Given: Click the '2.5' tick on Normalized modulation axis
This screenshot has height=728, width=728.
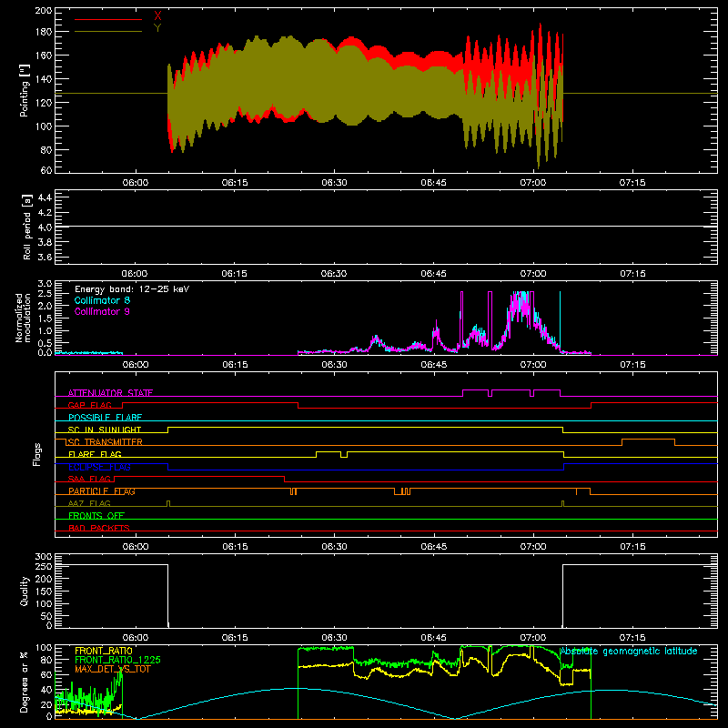Looking at the screenshot, I should tap(45, 293).
